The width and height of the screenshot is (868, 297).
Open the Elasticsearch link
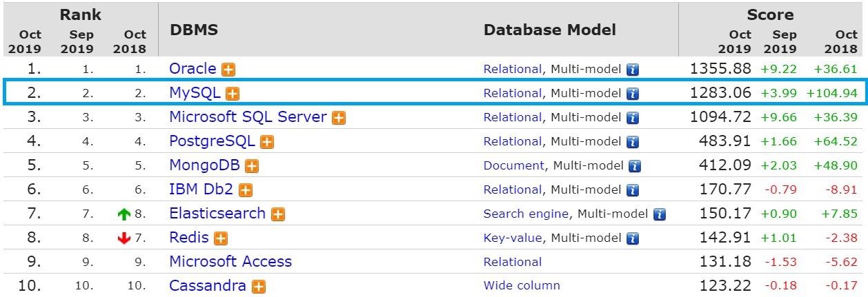pos(217,214)
